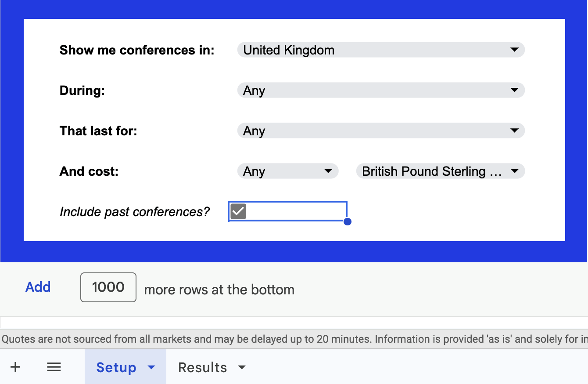Click inside the '1000' rows input field
The width and height of the screenshot is (588, 384).
[x=108, y=287]
